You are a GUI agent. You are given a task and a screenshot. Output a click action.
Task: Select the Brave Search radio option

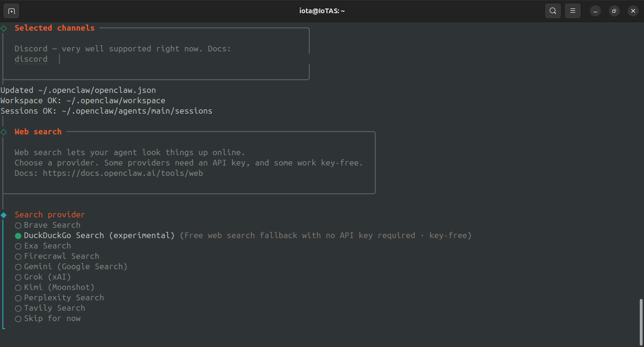pos(48,225)
